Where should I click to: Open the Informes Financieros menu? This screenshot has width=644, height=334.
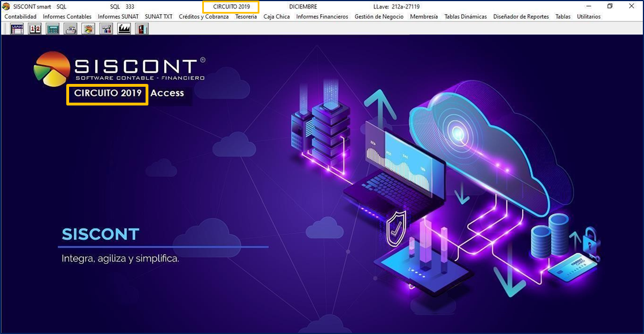pos(322,16)
